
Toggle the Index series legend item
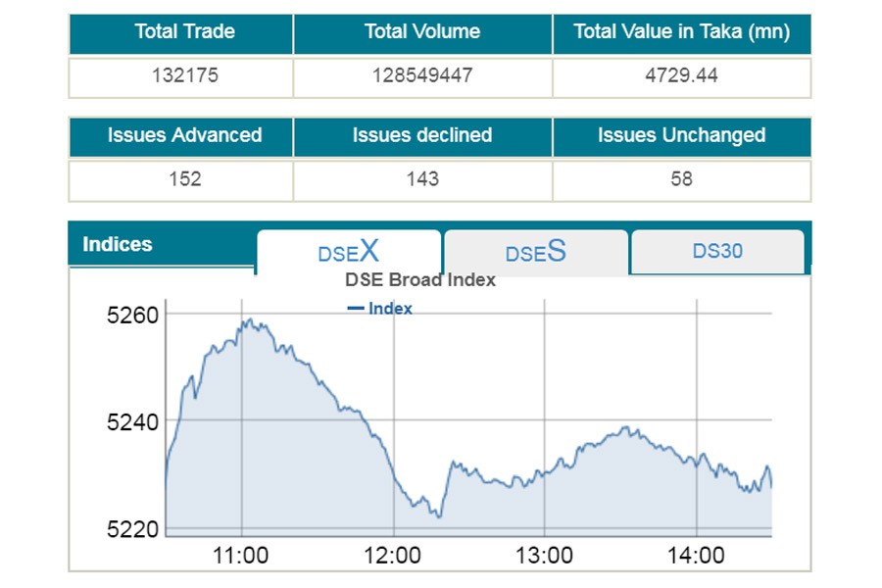pos(380,309)
